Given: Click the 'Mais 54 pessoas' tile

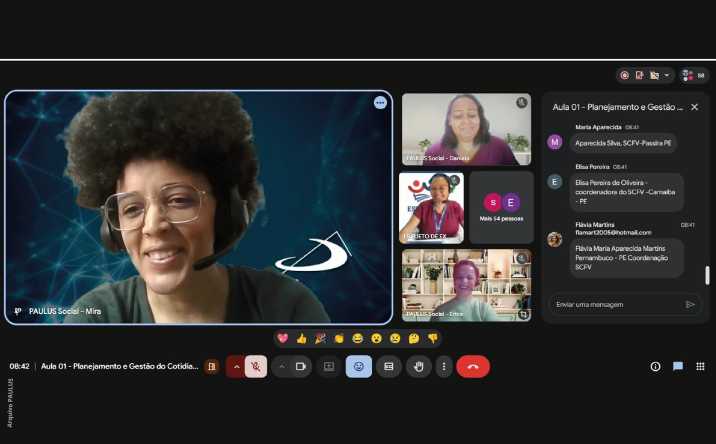Looking at the screenshot, I should (501, 207).
